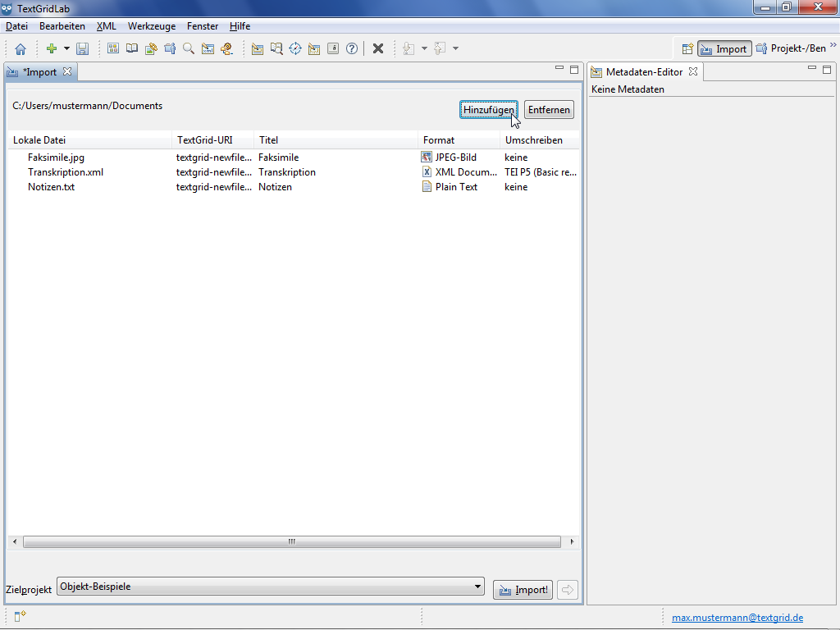Click the Open Perspective icon
The height and width of the screenshot is (630, 840).
[687, 49]
